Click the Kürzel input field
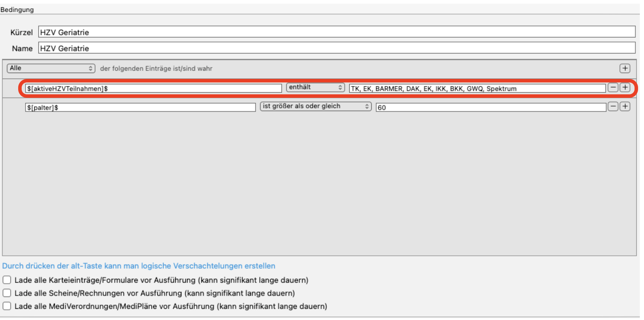 tap(337, 32)
